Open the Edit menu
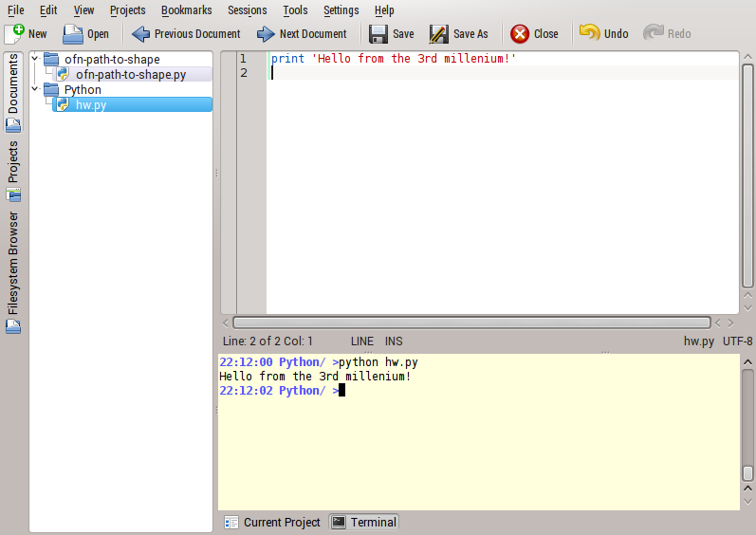756x535 pixels. pyautogui.click(x=48, y=10)
